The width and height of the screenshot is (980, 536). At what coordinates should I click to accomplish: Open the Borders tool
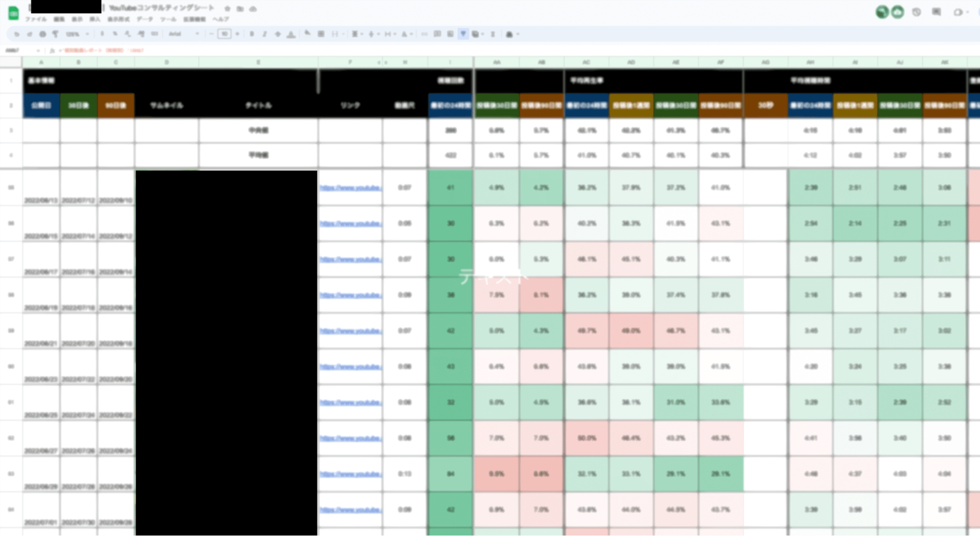tap(321, 34)
